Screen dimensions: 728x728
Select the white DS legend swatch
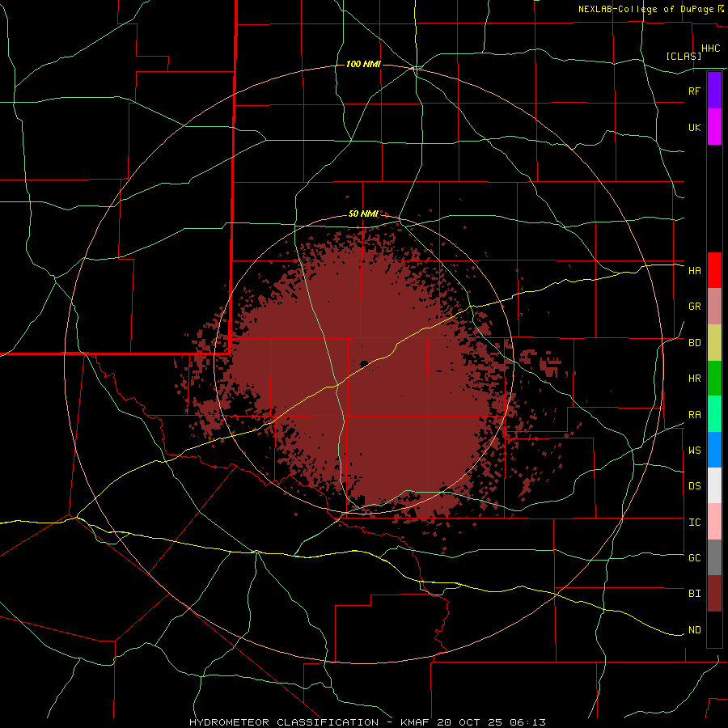pyautogui.click(x=714, y=485)
